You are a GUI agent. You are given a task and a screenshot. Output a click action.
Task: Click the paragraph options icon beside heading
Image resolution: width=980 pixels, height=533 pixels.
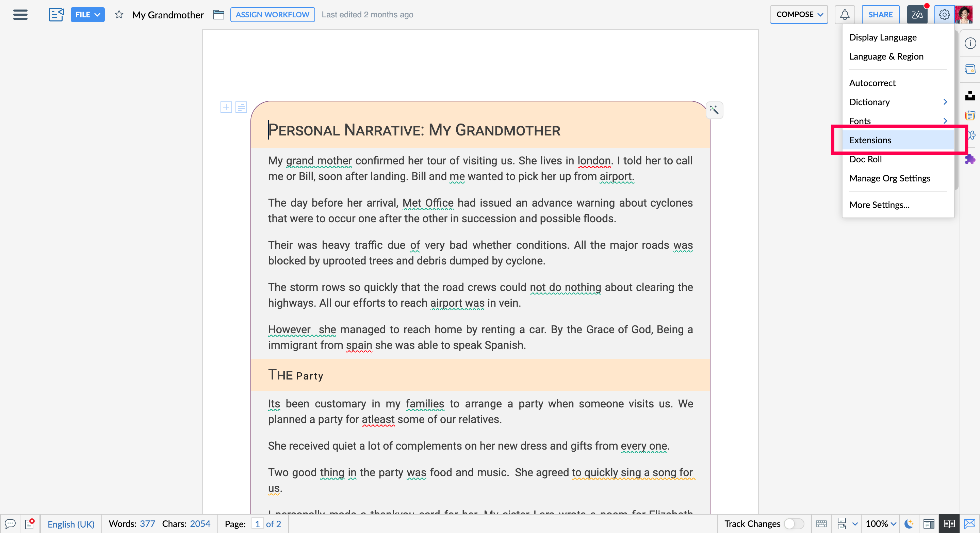click(241, 107)
